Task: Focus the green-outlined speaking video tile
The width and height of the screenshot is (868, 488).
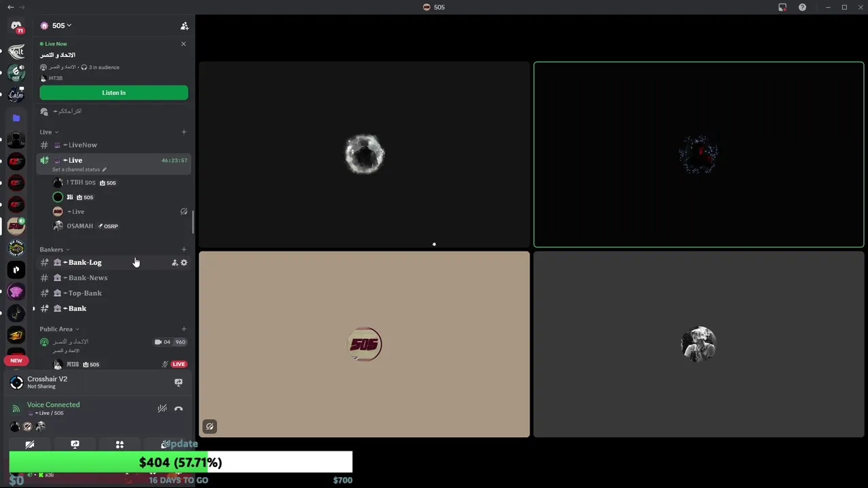Action: coord(698,155)
